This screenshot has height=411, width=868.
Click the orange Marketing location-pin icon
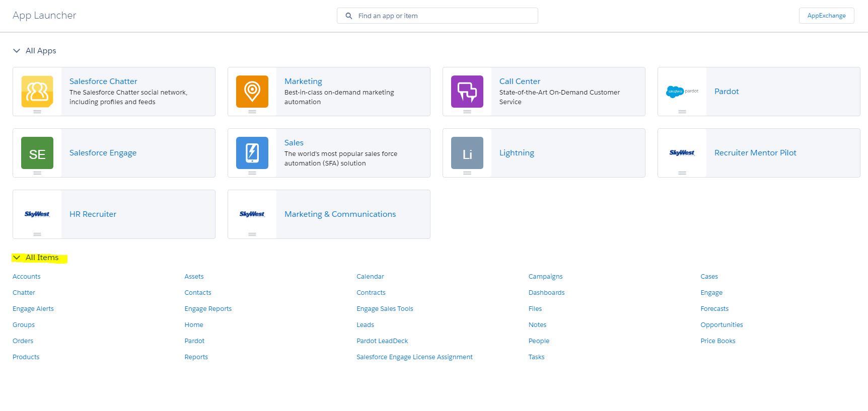[x=252, y=92]
